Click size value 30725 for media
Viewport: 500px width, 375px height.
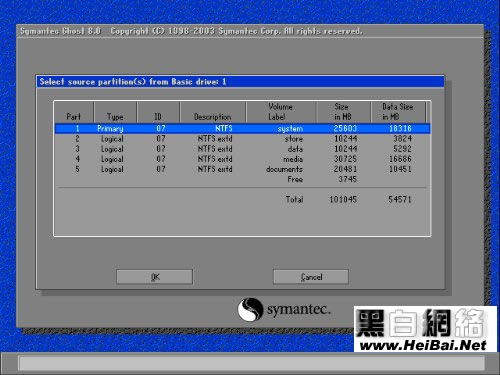pyautogui.click(x=345, y=159)
